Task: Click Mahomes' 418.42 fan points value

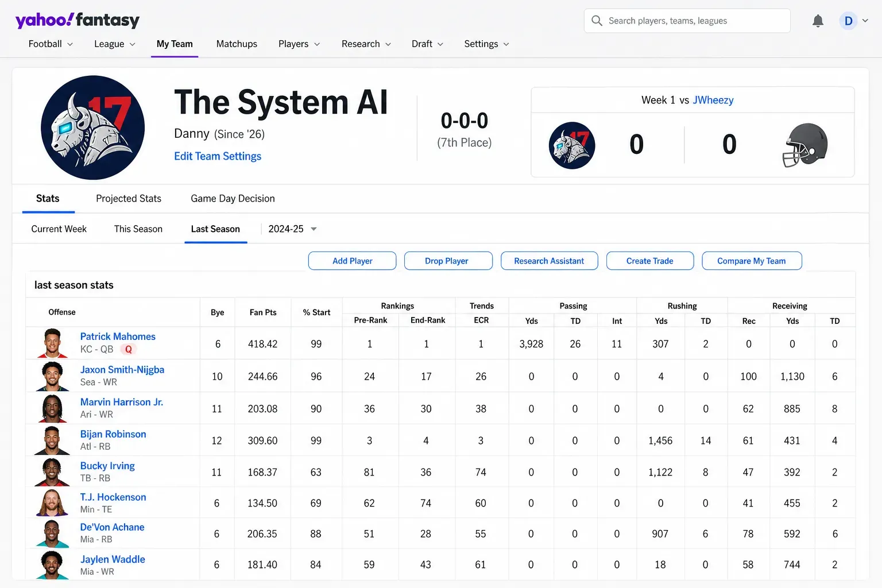Action: pyautogui.click(x=262, y=344)
